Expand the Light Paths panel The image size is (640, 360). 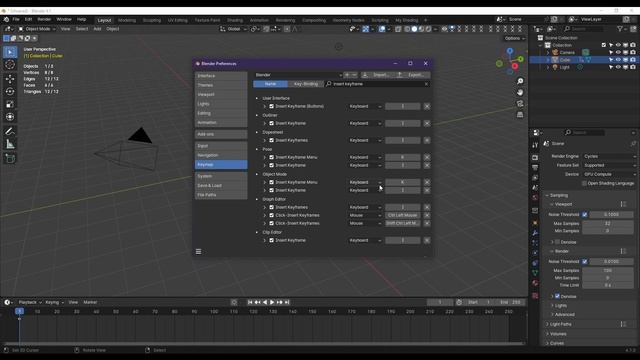[x=560, y=324]
